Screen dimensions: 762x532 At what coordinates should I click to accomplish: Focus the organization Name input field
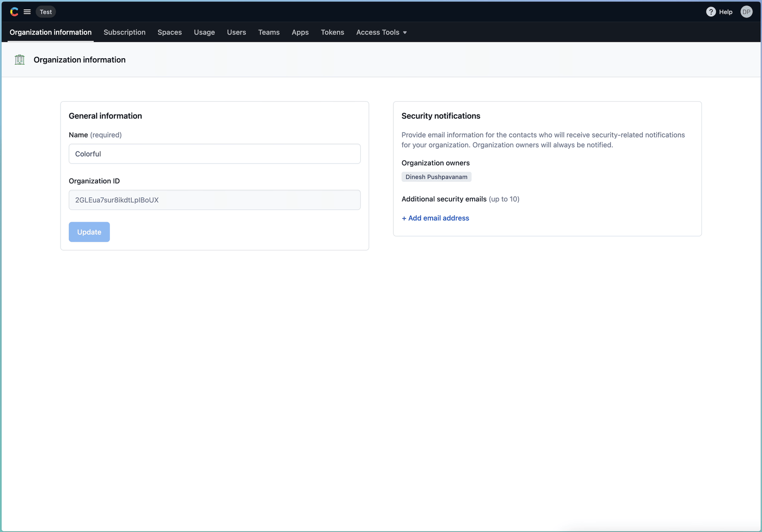point(215,154)
